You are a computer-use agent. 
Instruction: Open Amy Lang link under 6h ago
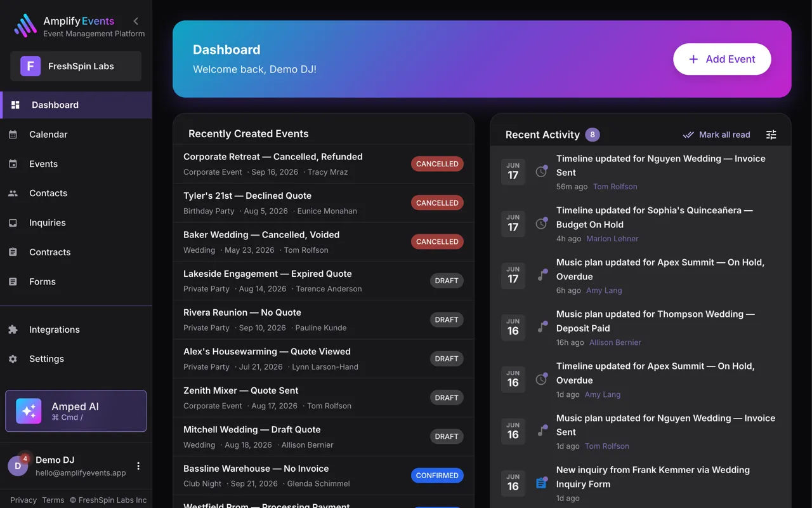pos(604,290)
